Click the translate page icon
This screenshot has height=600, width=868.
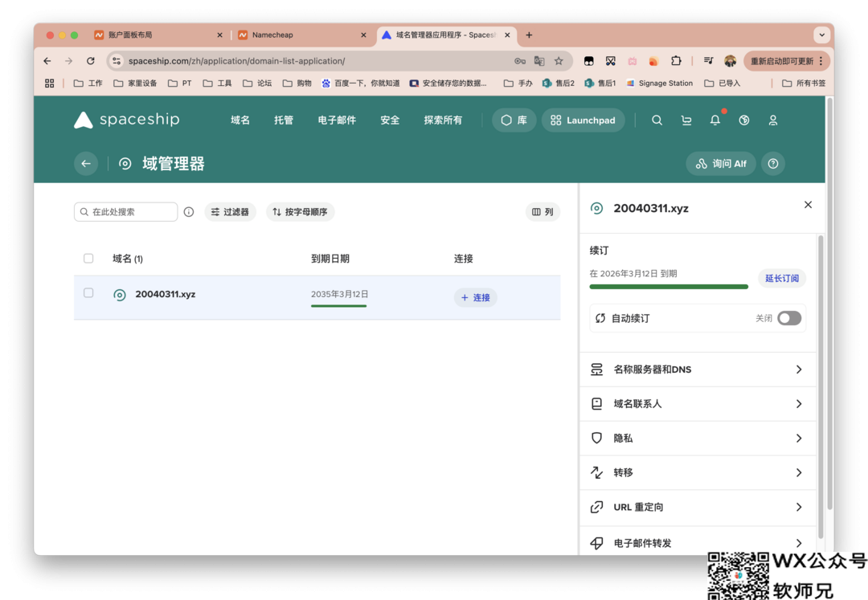coord(539,61)
